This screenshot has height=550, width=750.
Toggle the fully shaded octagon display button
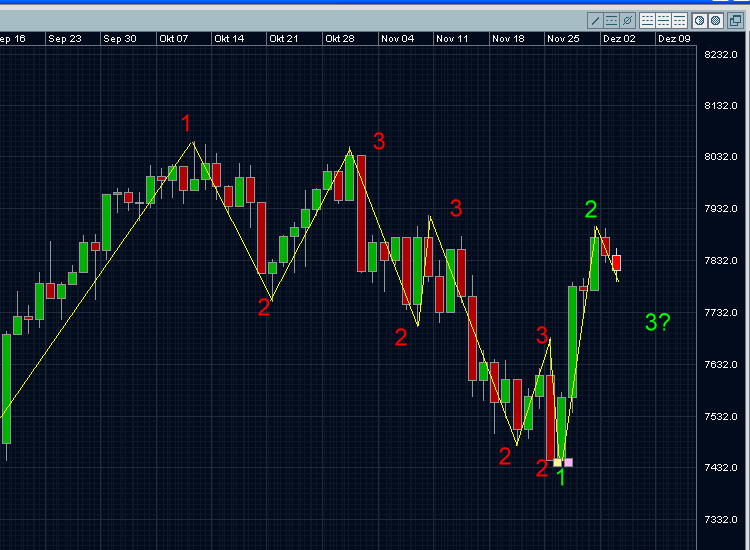coord(716,21)
